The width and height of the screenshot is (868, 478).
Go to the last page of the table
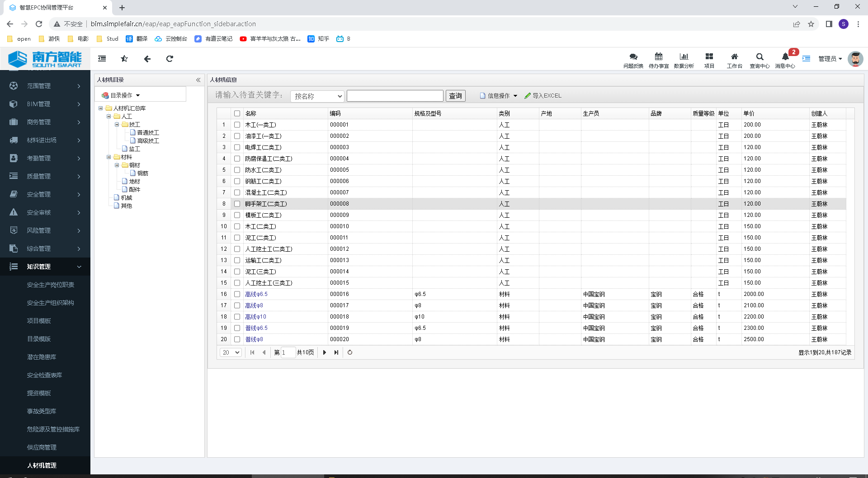tap(336, 352)
